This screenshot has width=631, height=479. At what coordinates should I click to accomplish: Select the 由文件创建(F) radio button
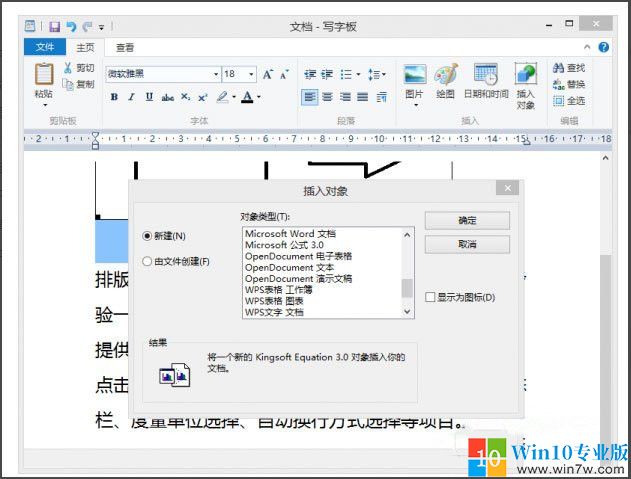point(147,262)
